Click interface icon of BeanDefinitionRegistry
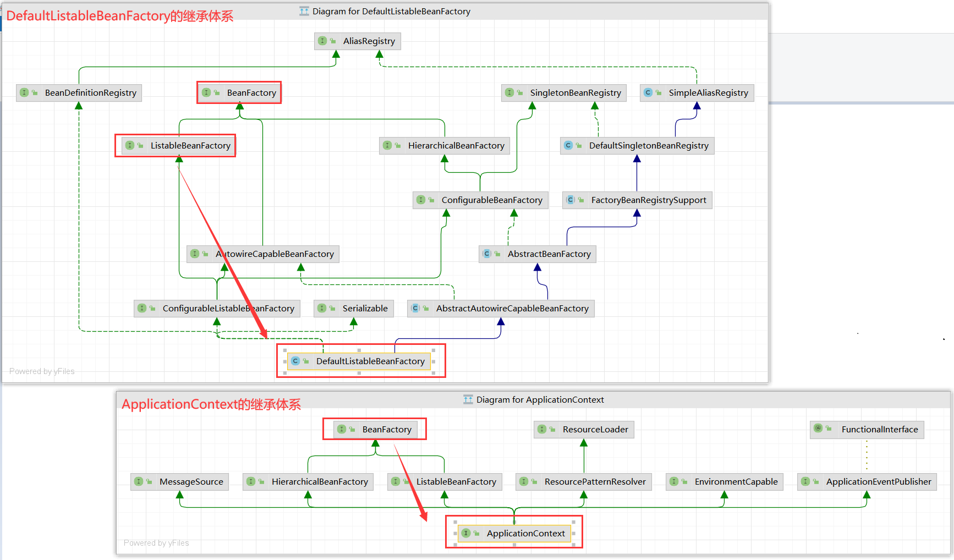954x560 pixels. (x=24, y=92)
